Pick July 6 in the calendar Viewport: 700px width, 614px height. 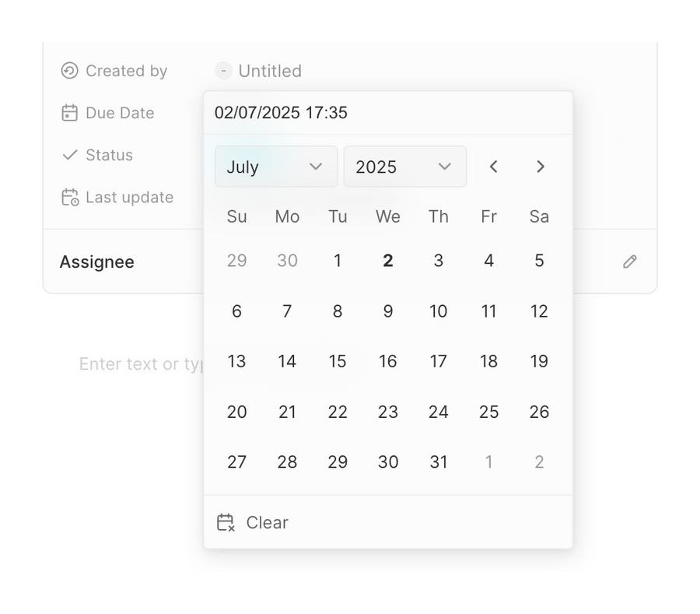coord(236,311)
